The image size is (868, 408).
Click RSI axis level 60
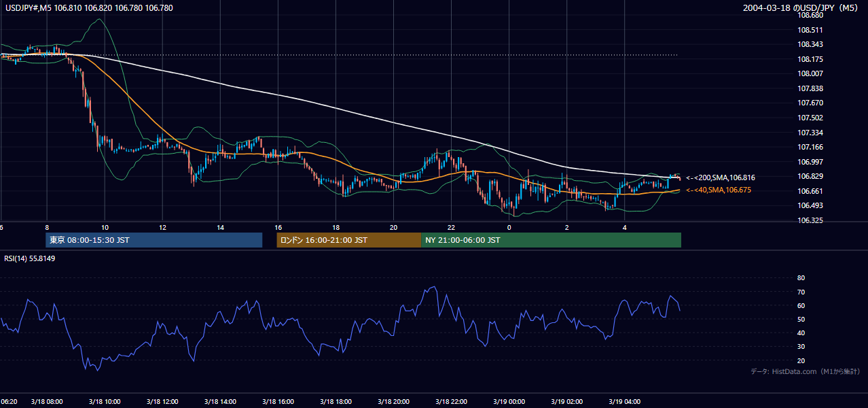click(x=801, y=305)
